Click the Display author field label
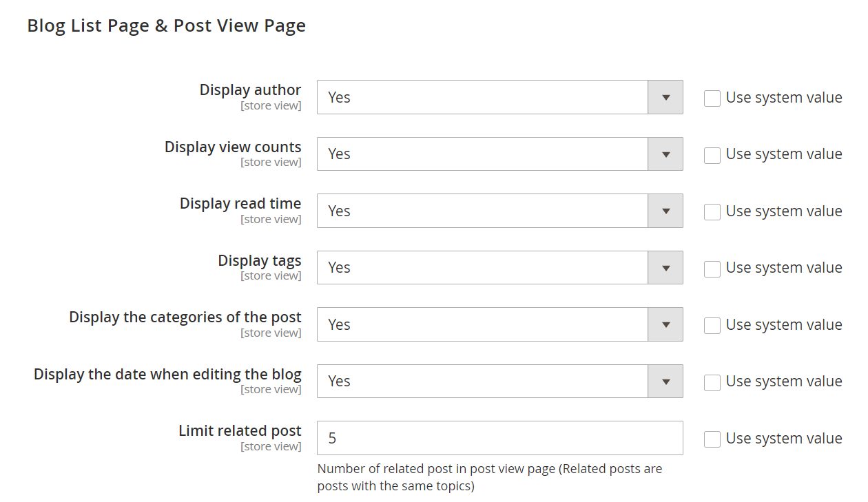Screen dimensions: 868x502 (x=250, y=90)
